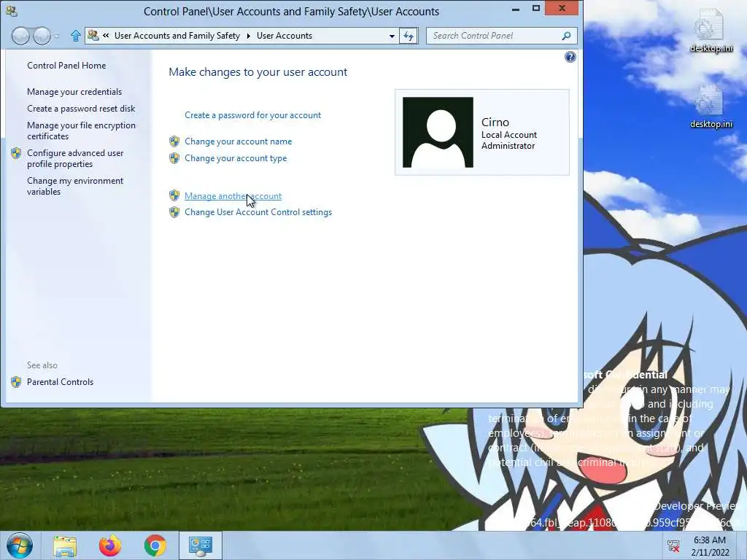The image size is (747, 560).
Task: Select Change your account name
Action: click(239, 141)
